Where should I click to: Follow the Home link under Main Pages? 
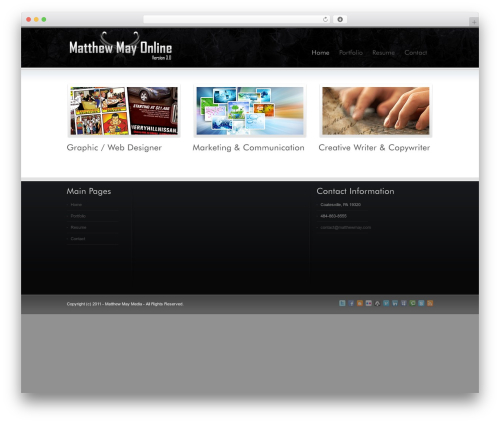[x=76, y=205]
